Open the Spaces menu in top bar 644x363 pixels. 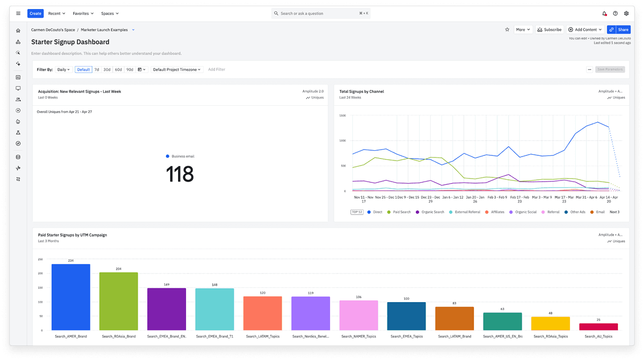pos(110,13)
